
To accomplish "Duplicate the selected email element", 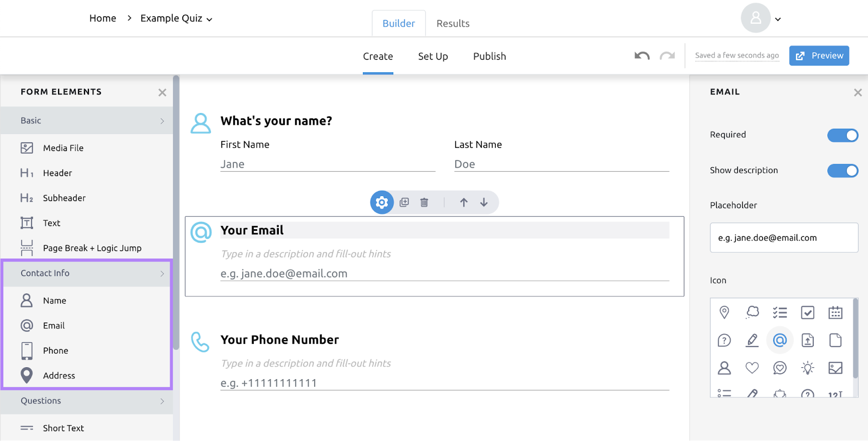I will coord(404,203).
